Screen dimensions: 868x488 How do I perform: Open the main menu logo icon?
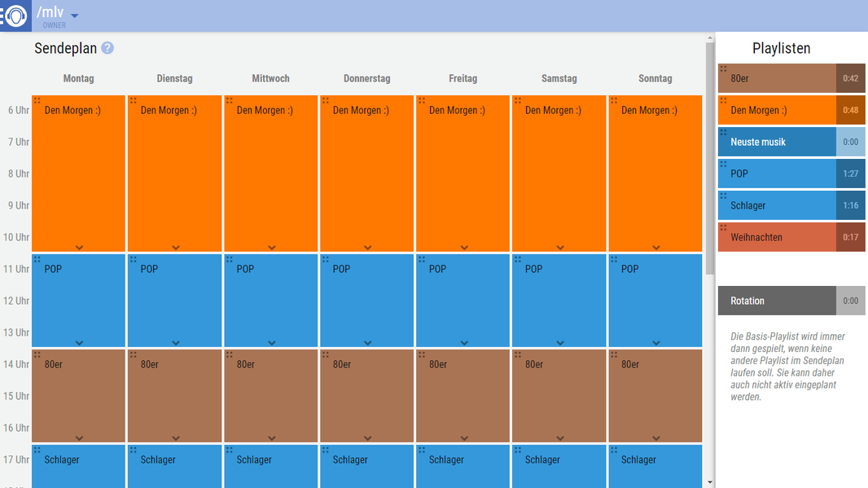point(15,15)
